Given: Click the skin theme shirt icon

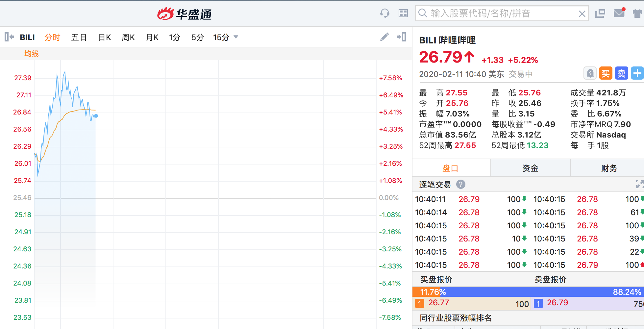Looking at the screenshot, I should (637, 13).
